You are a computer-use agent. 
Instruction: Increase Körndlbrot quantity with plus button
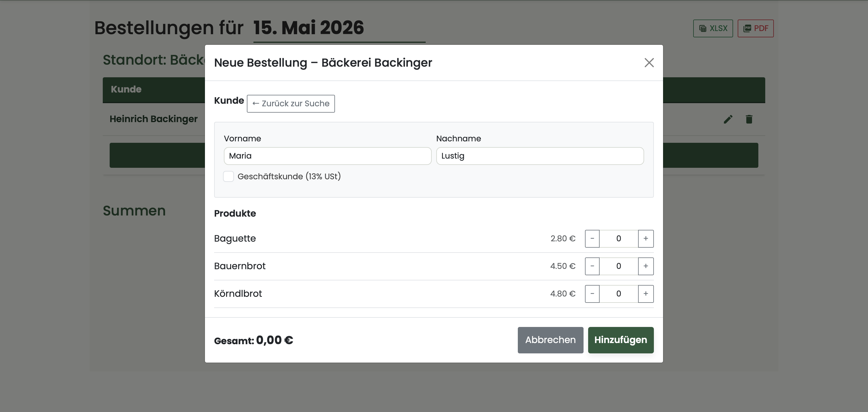pos(646,294)
